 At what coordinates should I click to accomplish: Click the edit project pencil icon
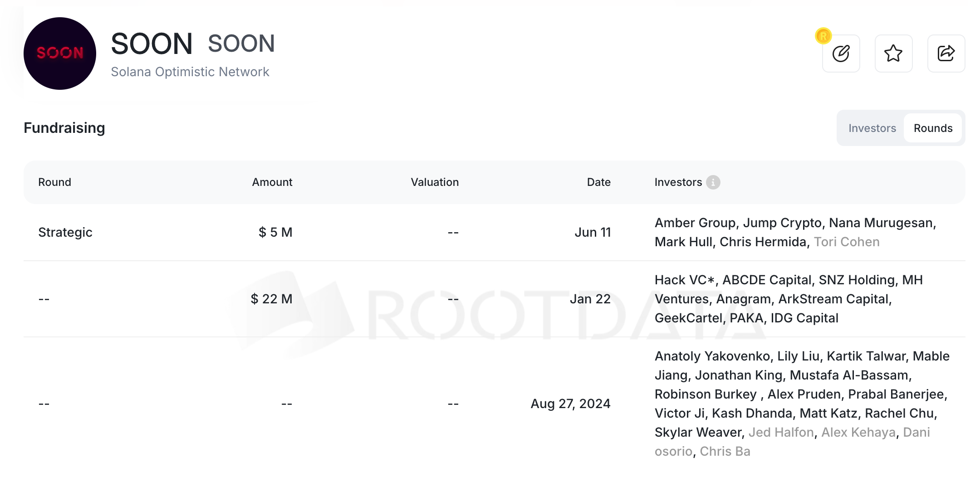click(x=841, y=54)
